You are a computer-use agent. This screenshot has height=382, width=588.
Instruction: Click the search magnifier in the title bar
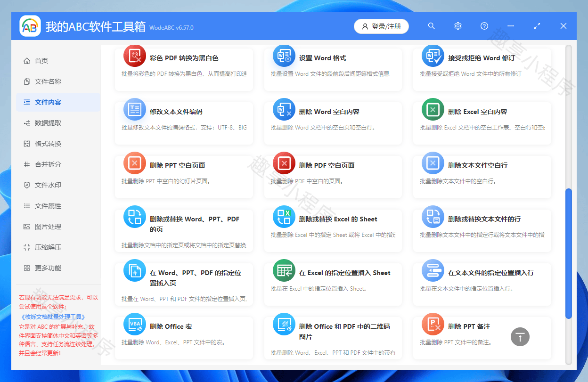point(432,26)
